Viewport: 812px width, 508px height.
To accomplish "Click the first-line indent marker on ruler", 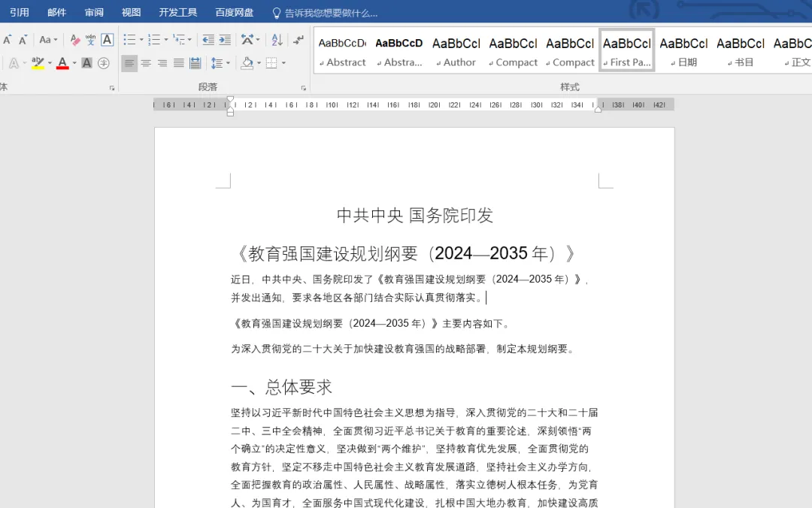I will [x=231, y=100].
